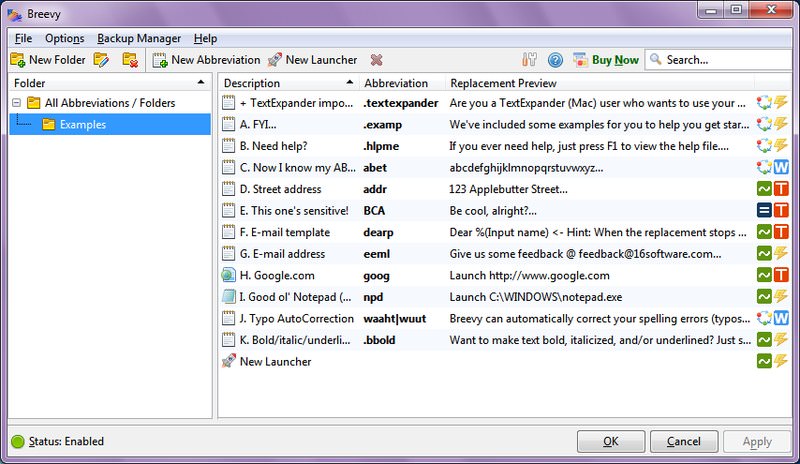Click the New Launcher rocket toolbar button
The width and height of the screenshot is (800, 464).
click(312, 60)
